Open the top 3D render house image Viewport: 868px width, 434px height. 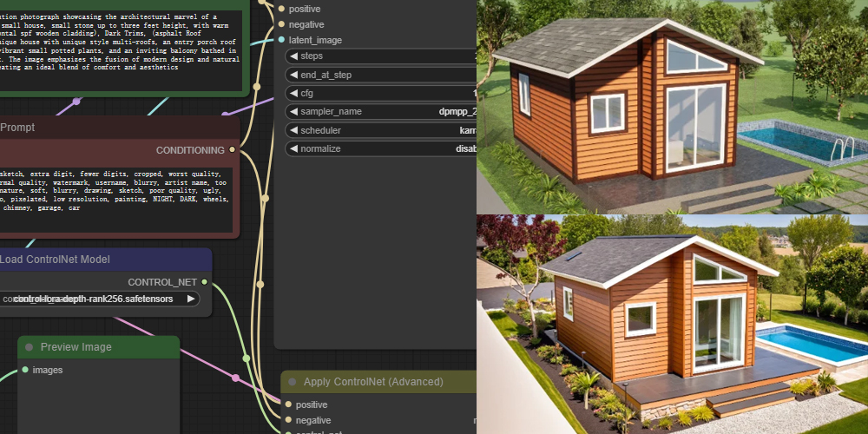click(672, 107)
